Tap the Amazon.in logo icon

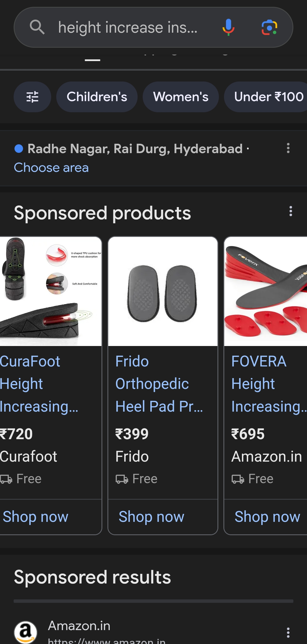tap(26, 632)
